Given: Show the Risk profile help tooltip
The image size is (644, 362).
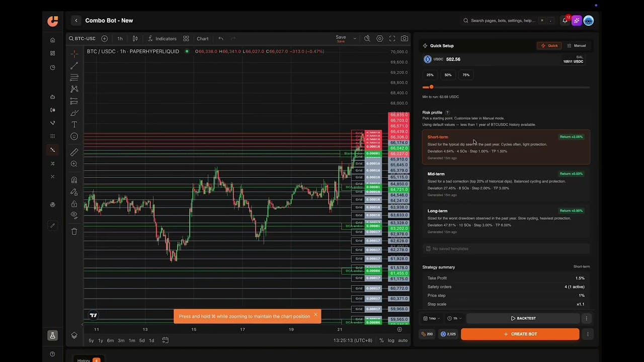Looking at the screenshot, I should coord(447,113).
